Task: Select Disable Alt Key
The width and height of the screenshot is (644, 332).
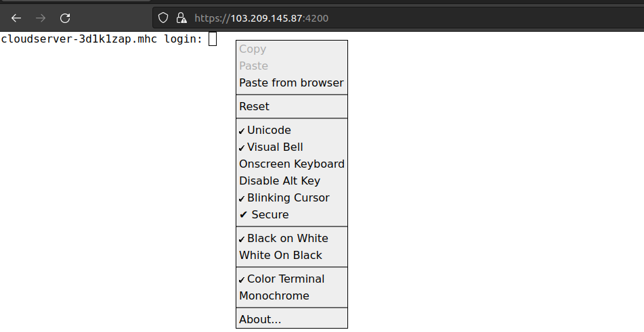Action: click(x=292, y=181)
